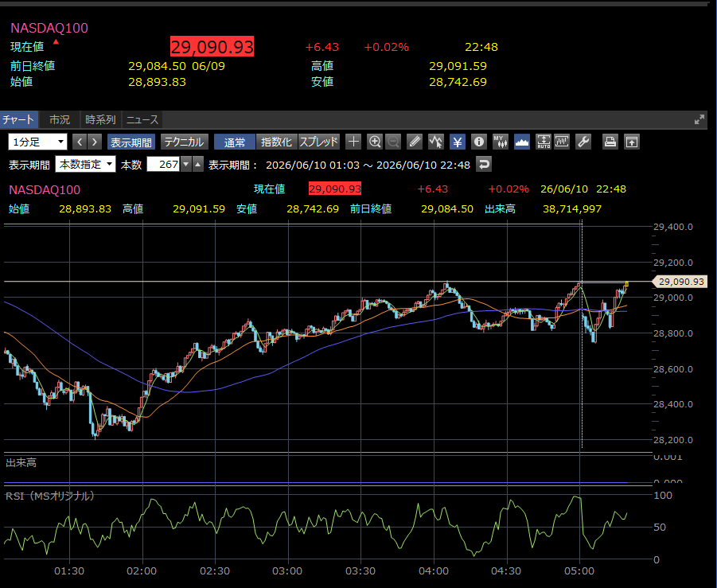Toggle the 表示期間 button in toolbar
This screenshot has width=717, height=588.
(131, 142)
